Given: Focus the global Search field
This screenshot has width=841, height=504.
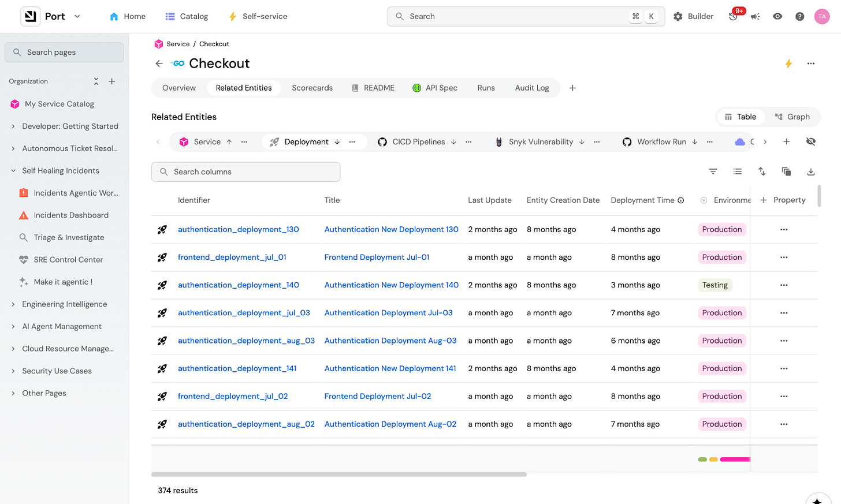Looking at the screenshot, I should tap(526, 16).
